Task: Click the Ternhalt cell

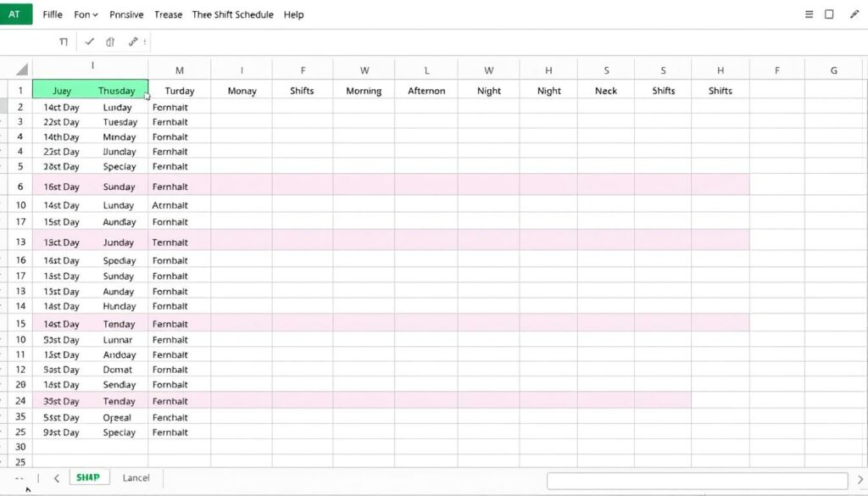Action: [x=170, y=242]
